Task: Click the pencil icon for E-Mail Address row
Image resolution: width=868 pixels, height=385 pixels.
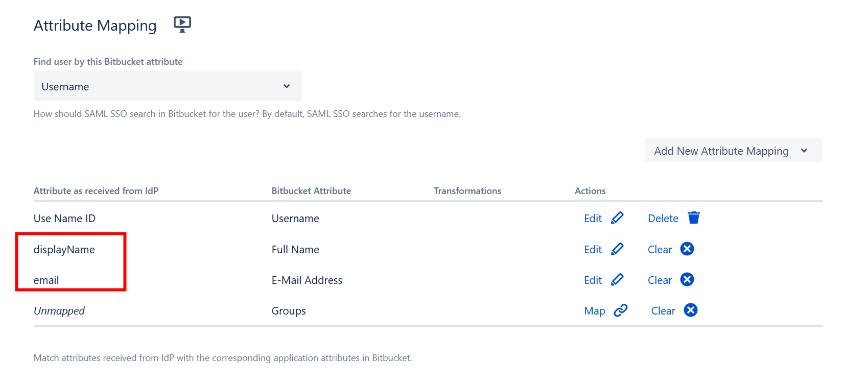Action: (617, 280)
